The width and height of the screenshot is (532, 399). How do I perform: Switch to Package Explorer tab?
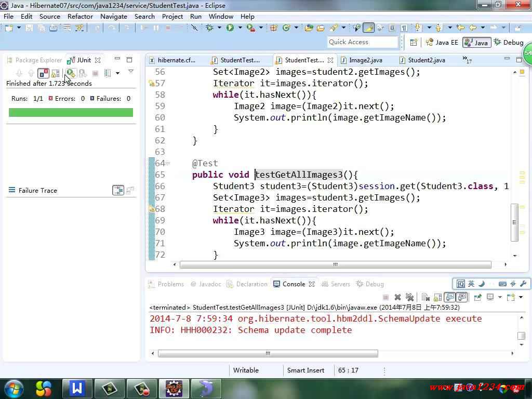(x=35, y=60)
